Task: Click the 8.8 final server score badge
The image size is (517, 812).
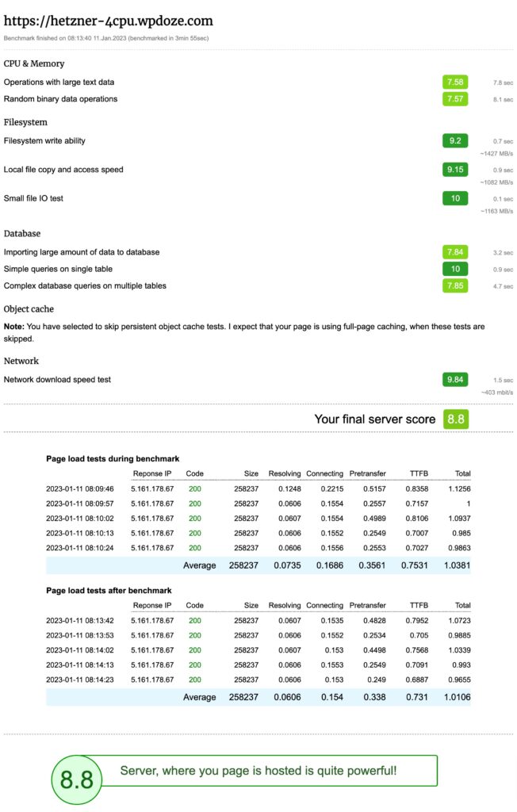Action: point(456,419)
